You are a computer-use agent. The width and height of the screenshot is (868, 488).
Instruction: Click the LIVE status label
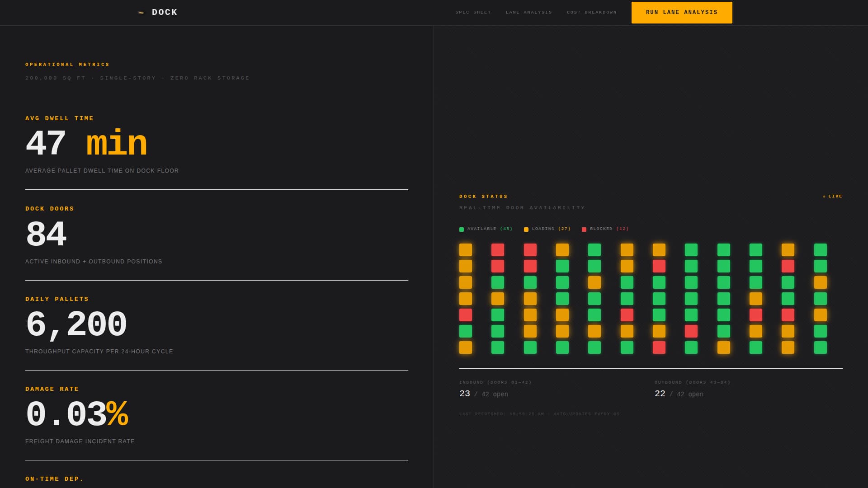point(835,196)
